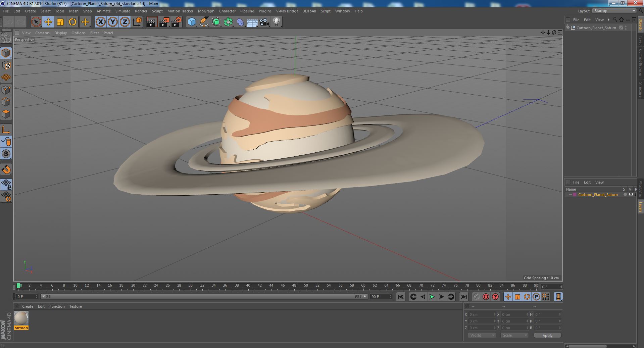Screen dimensions: 644x348
Task: Switch to the Layers side tab
Action: [640, 207]
